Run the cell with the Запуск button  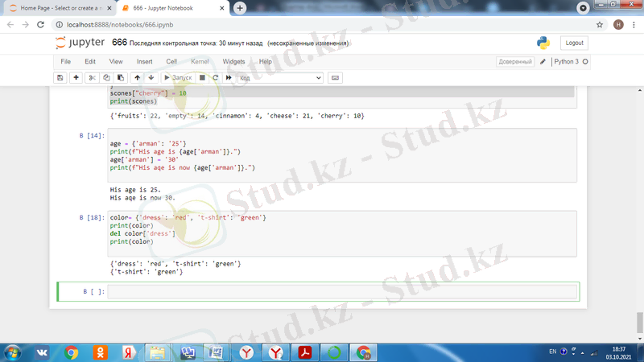point(178,77)
